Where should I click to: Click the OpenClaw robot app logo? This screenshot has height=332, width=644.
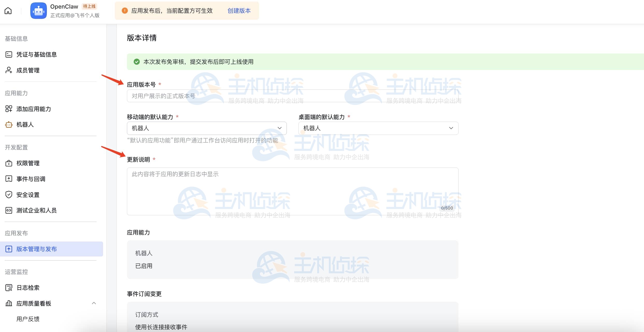coord(38,11)
